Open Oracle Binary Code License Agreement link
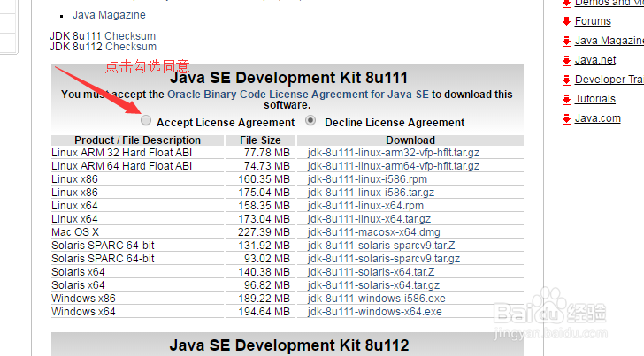The width and height of the screenshot is (644, 356). 298,95
